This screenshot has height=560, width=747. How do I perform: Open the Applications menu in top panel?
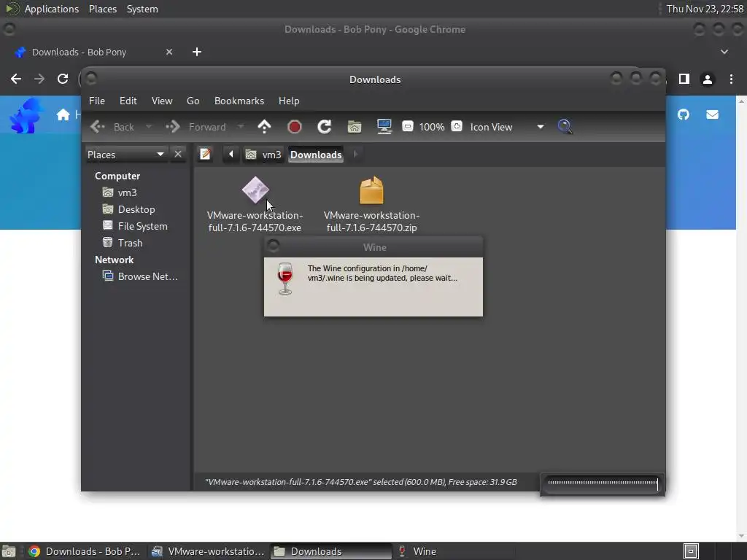click(x=52, y=9)
